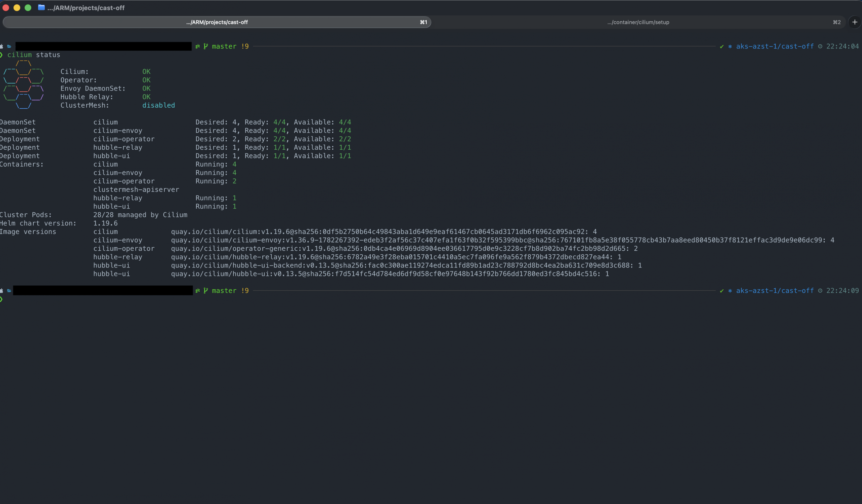Click the OK value next to Envoy DaemonSet
This screenshot has width=862, height=504.
coord(146,88)
